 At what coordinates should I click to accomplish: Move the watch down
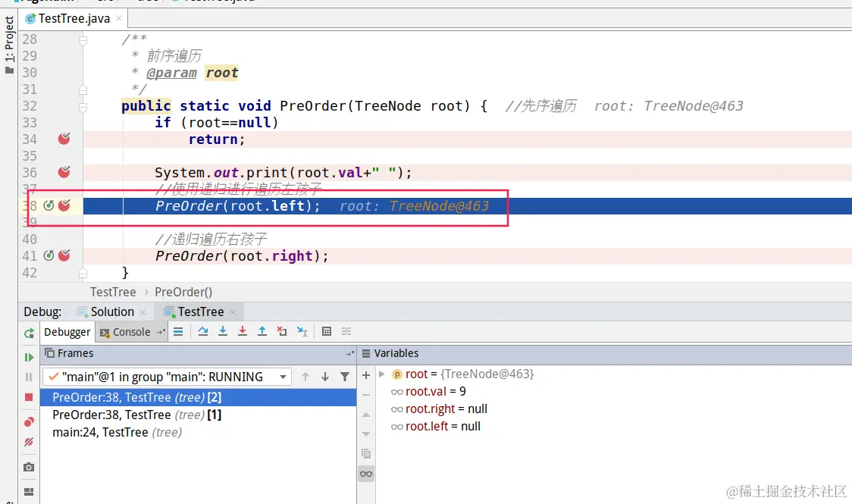point(366,434)
